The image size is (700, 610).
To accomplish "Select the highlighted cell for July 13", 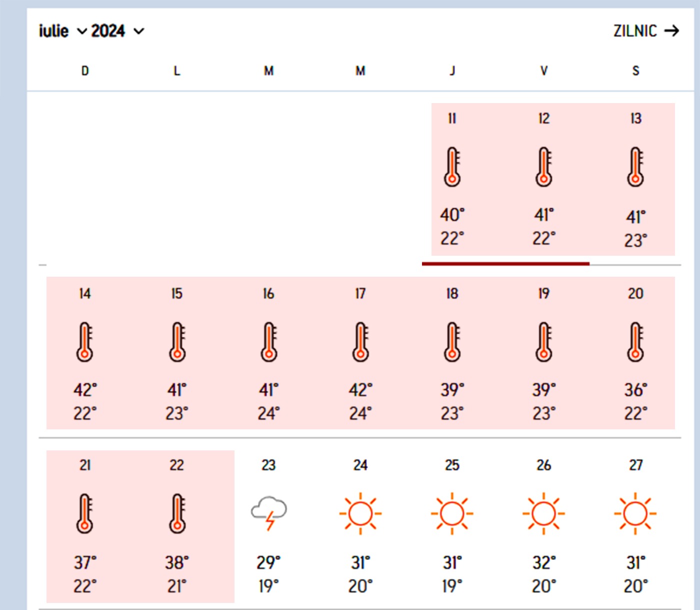I will point(635,178).
